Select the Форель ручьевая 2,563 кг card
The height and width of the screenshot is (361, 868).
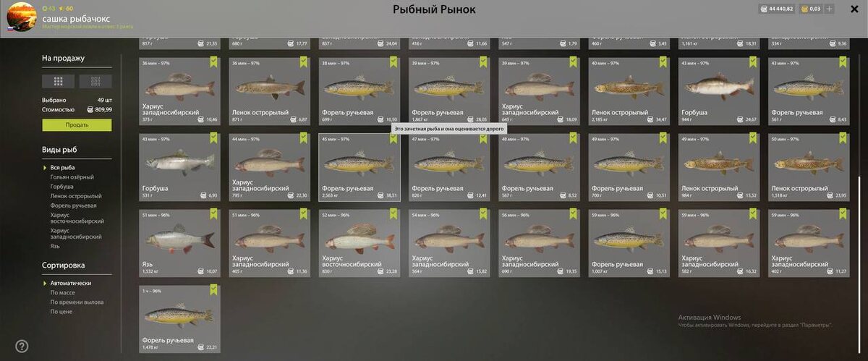(359, 167)
